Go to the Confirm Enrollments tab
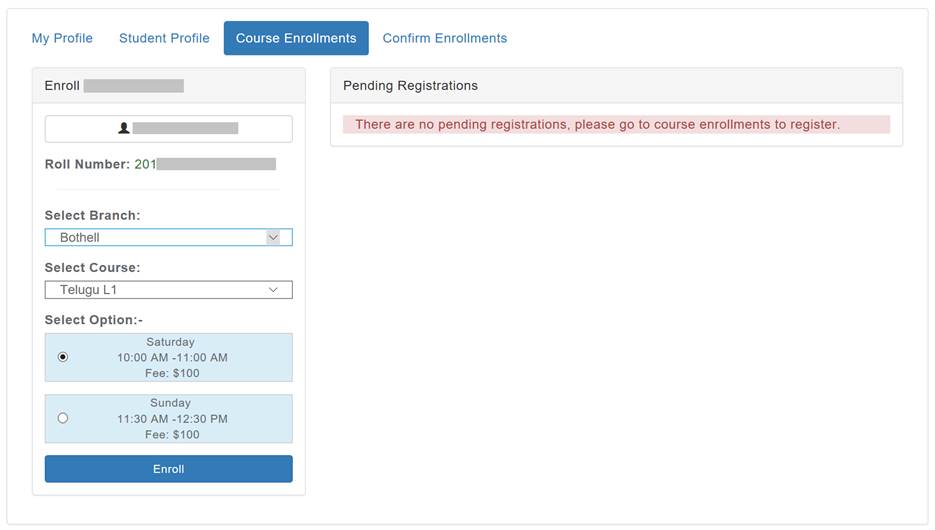This screenshot has height=530, width=935. [x=445, y=38]
